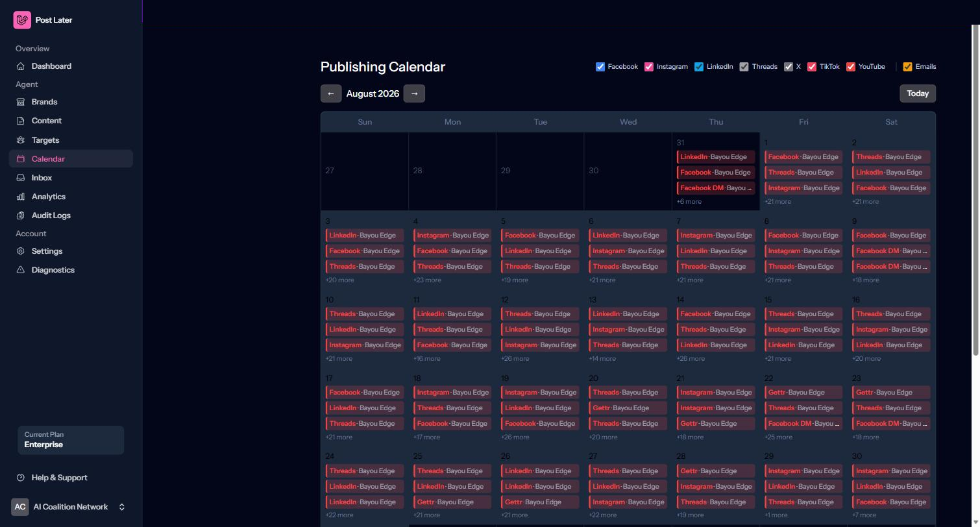This screenshot has height=527, width=980.
Task: Click the Post Later logo icon
Action: 22,20
